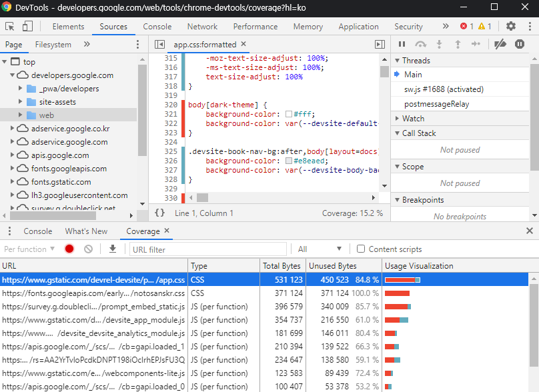
Task: Toggle device toolbar icon
Action: click(x=27, y=27)
